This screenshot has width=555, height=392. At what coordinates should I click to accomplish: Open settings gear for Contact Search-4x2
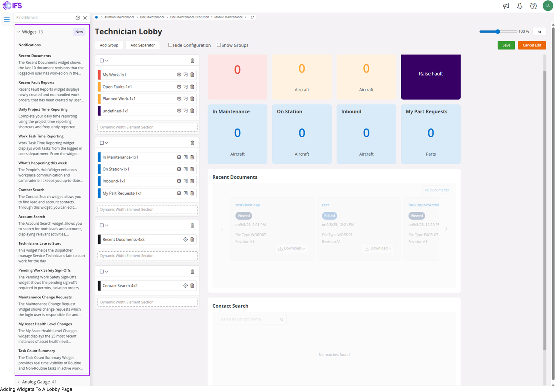(185, 286)
